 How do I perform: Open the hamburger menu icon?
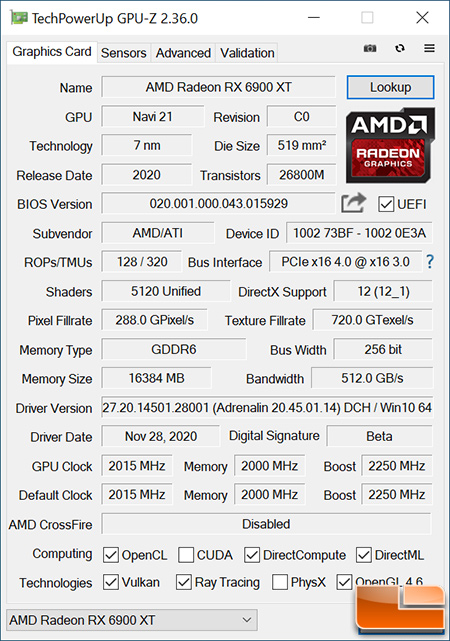[429, 48]
